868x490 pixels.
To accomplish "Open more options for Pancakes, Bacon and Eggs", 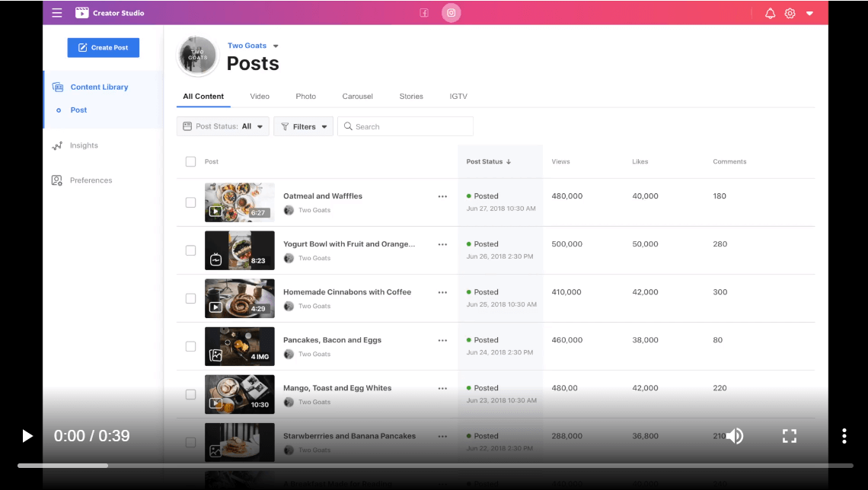I will click(x=442, y=340).
